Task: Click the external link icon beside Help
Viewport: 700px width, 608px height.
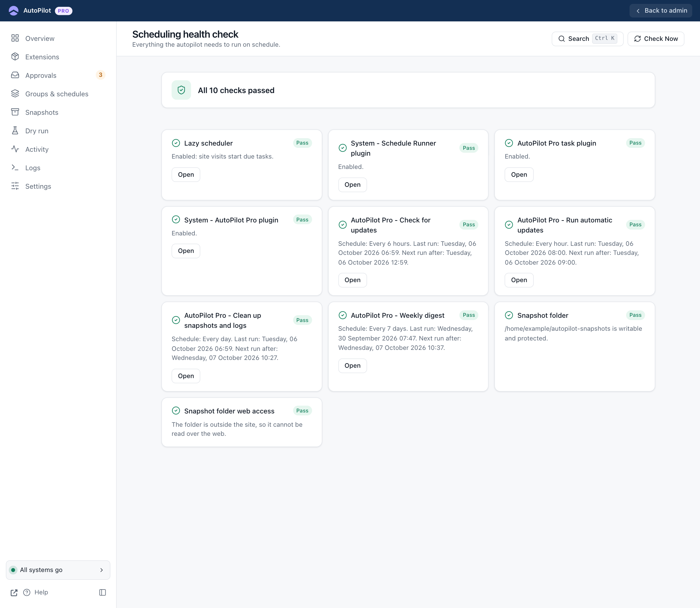Action: click(14, 592)
